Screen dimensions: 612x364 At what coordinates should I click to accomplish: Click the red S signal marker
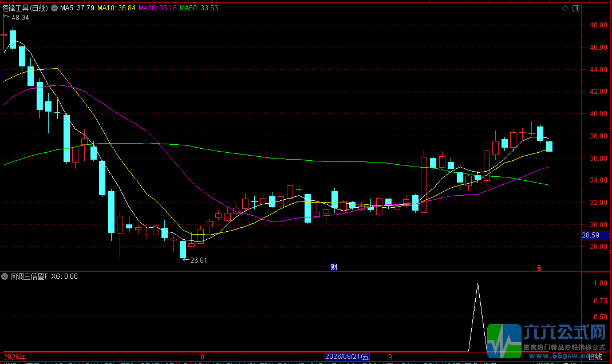[539, 268]
